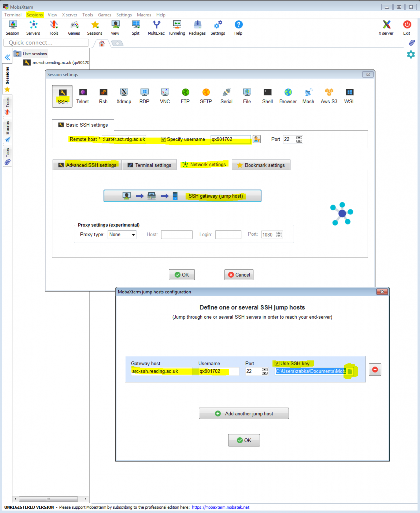Disable the Use SSH key option
Viewport: 420px width, 513px height.
tap(278, 363)
